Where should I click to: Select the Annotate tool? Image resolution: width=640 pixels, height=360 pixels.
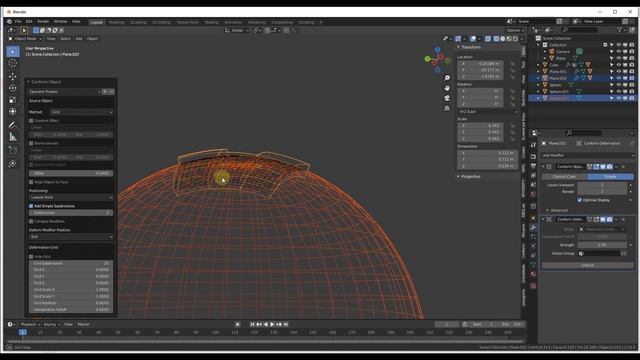pos(13,125)
